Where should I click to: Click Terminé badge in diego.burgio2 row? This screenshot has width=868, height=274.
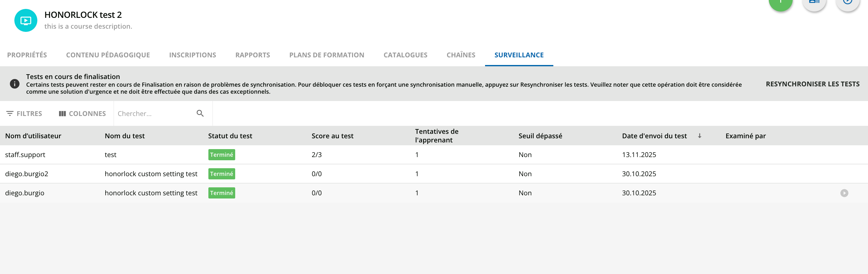[221, 174]
